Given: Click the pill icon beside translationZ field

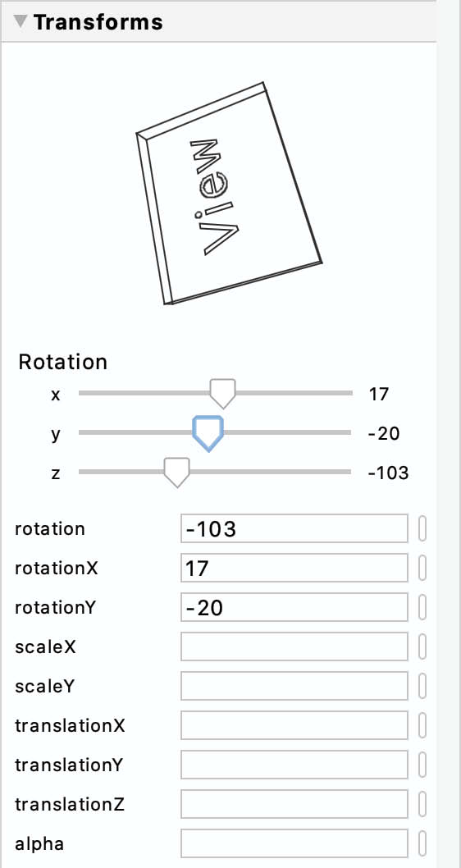Looking at the screenshot, I should click(422, 804).
